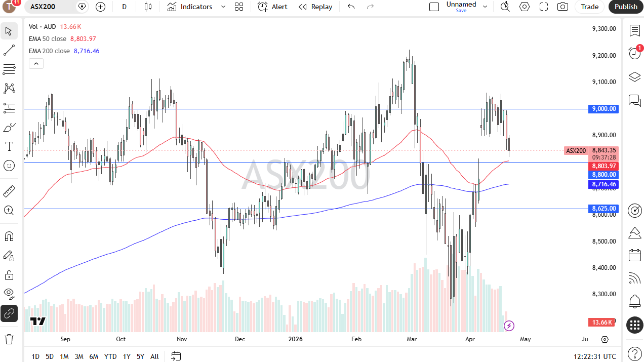Remove drawings with the trash icon
This screenshot has width=644, height=362.
pyautogui.click(x=9, y=339)
